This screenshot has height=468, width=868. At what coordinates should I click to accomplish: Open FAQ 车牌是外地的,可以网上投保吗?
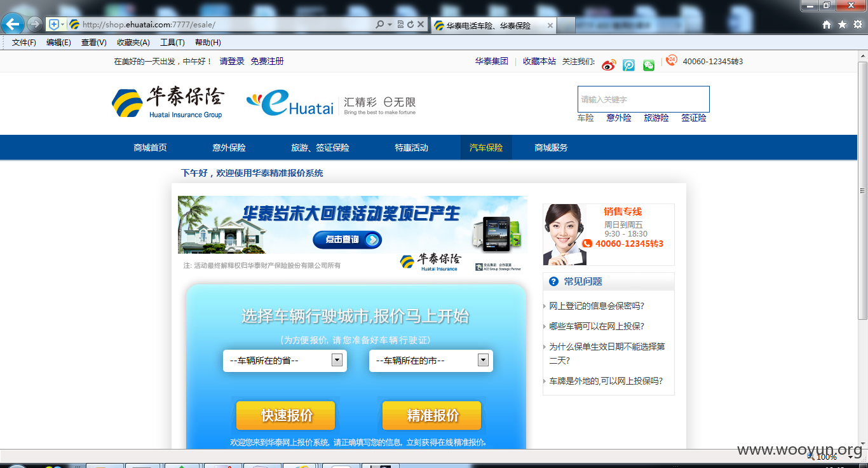pos(606,381)
